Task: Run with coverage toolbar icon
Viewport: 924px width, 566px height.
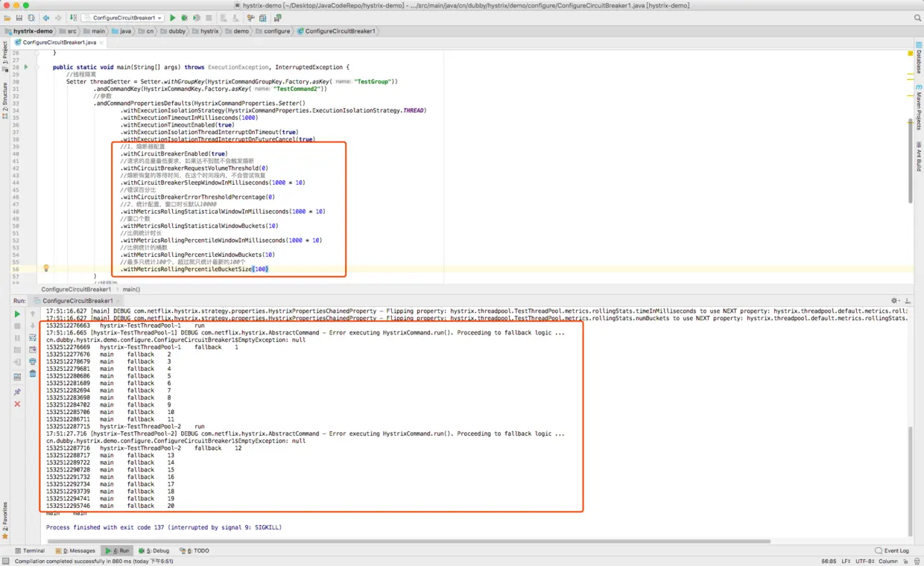Action: [197, 18]
